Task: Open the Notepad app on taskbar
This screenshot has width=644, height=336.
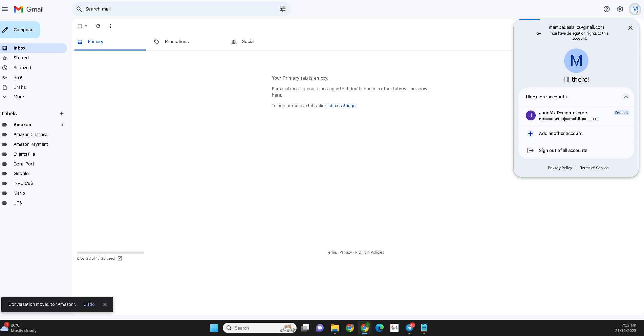Action: click(424, 328)
